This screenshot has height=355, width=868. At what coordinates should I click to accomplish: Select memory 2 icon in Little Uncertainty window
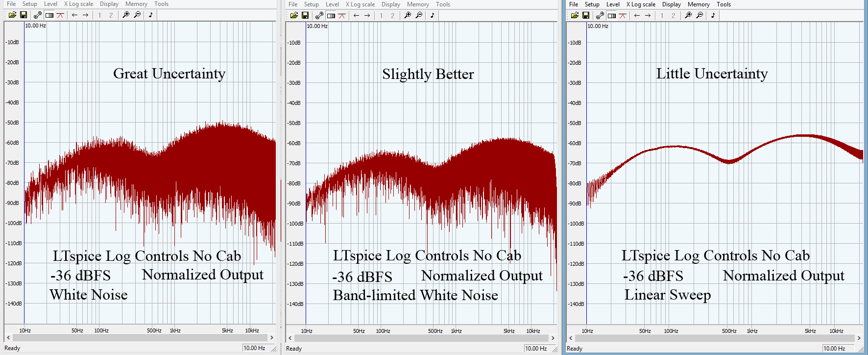(674, 15)
